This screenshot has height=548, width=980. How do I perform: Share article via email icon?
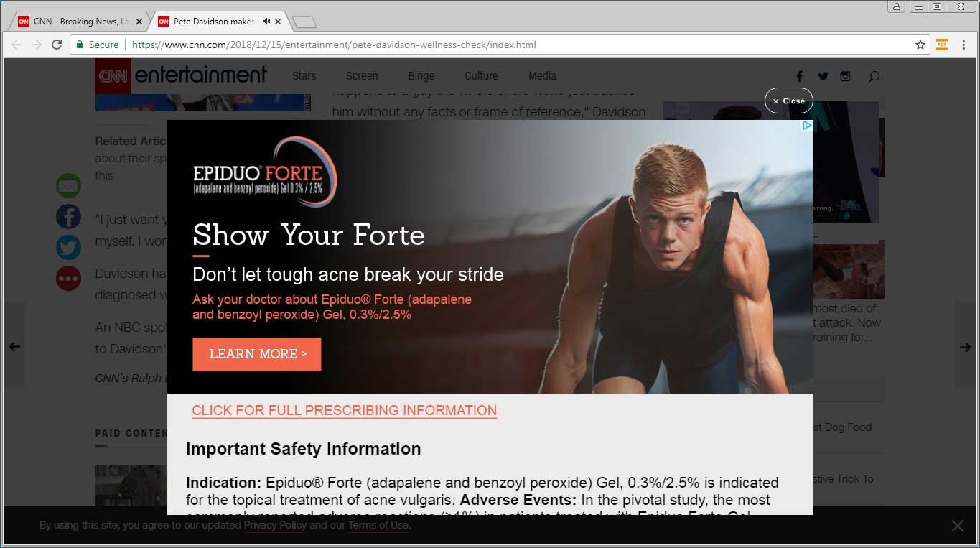tap(69, 186)
